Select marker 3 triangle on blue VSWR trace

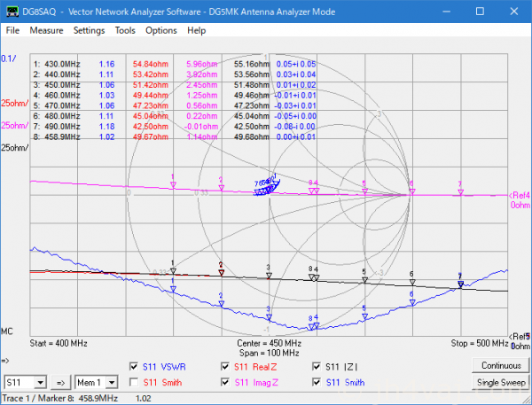pyautogui.click(x=269, y=315)
